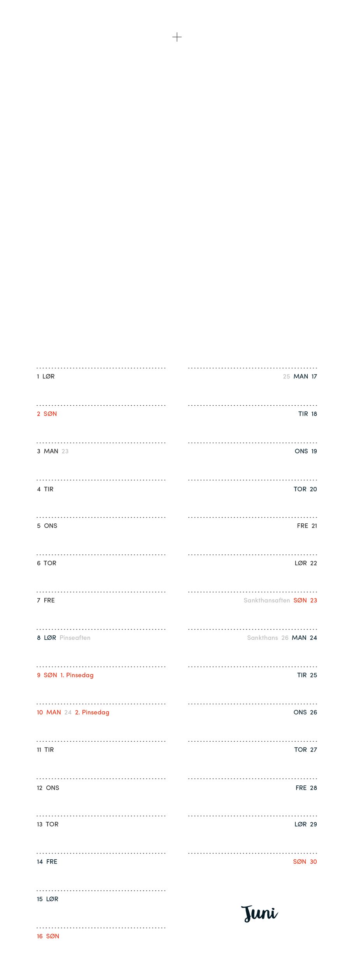Select the 10 MAN date entry
The image size is (354, 980).
tap(49, 713)
